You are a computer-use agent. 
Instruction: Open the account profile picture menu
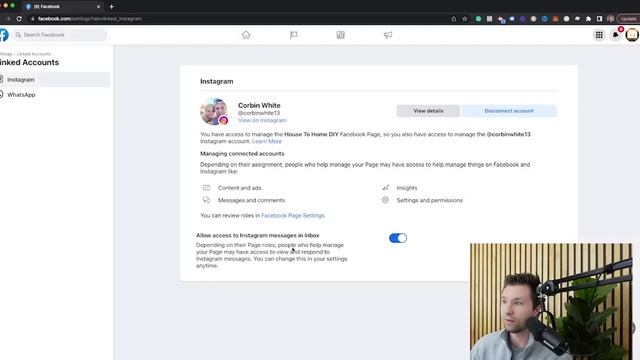(632, 35)
